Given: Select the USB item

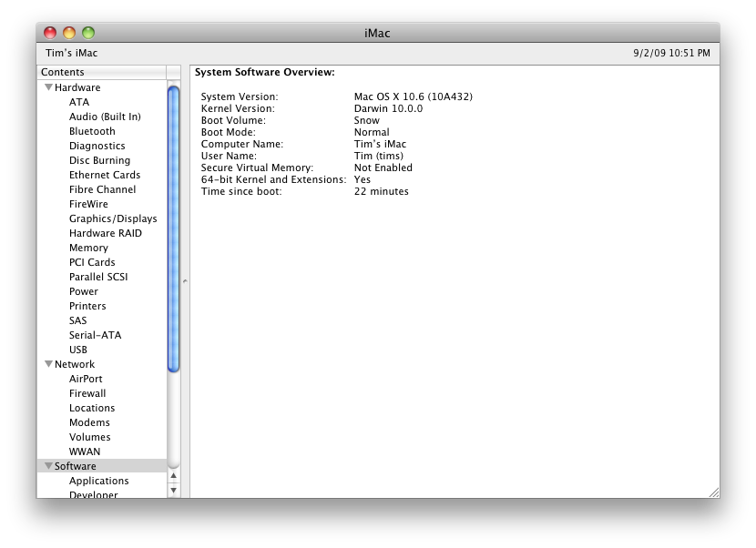Looking at the screenshot, I should [x=78, y=350].
